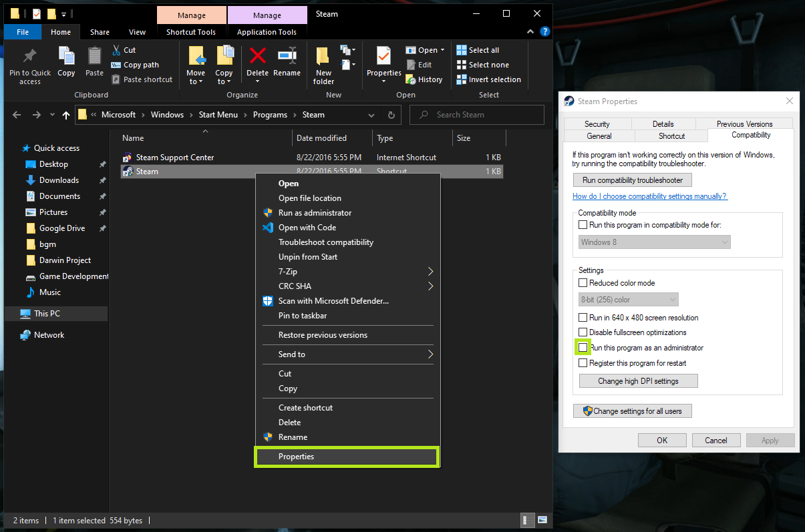Image resolution: width=805 pixels, height=532 pixels.
Task: Click the Move to icon
Action: coord(196,56)
